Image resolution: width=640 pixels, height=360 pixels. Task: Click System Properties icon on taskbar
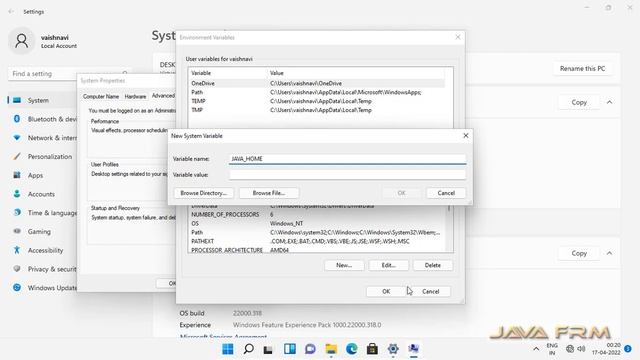413,349
